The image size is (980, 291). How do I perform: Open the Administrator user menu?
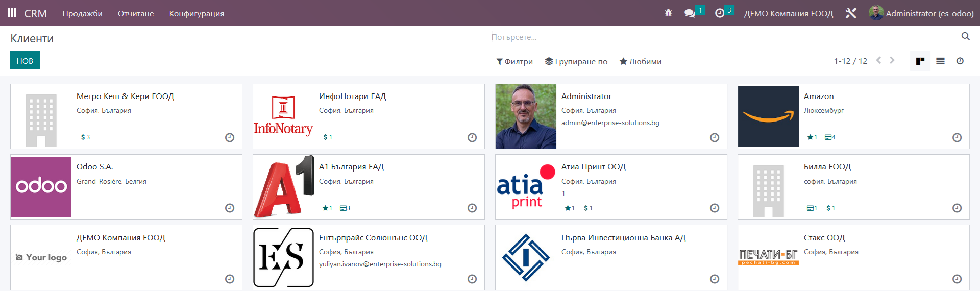pos(921,13)
